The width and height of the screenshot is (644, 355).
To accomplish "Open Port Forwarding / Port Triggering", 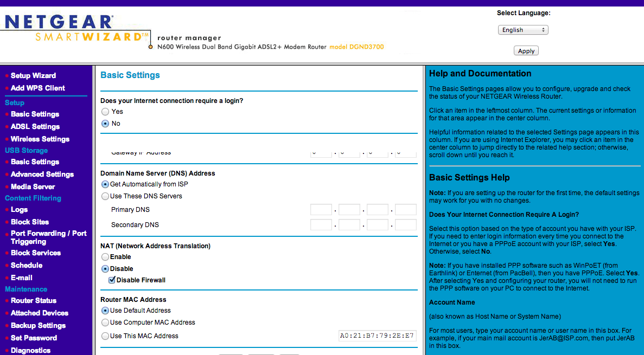I will coord(48,237).
